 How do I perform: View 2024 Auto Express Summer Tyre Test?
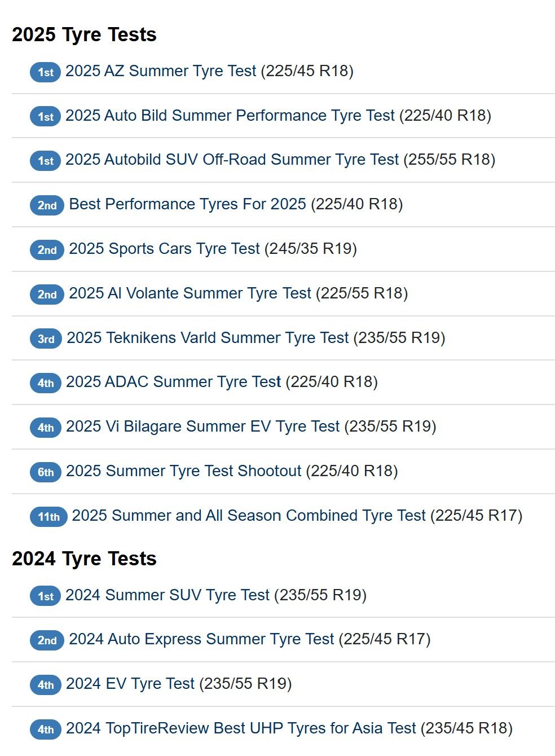tap(201, 639)
